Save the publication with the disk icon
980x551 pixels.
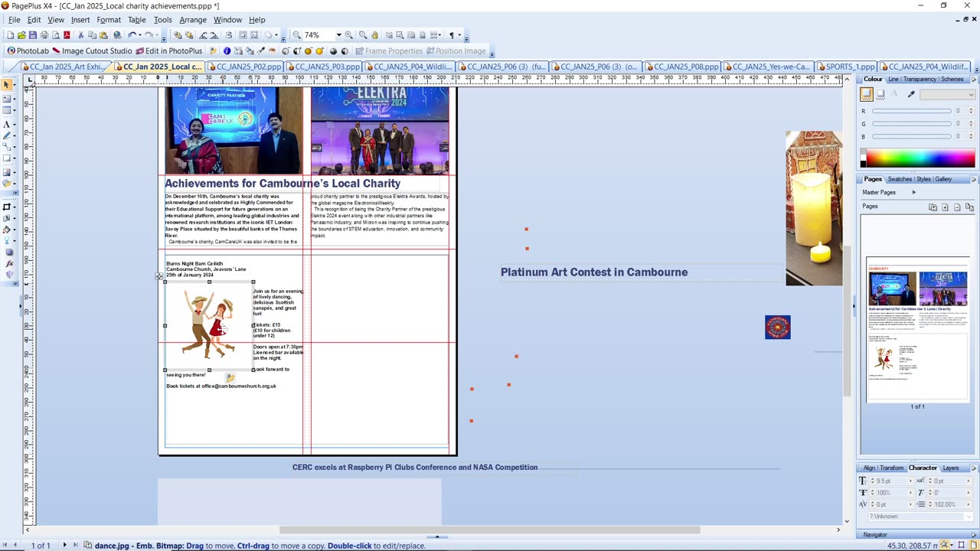pos(33,35)
